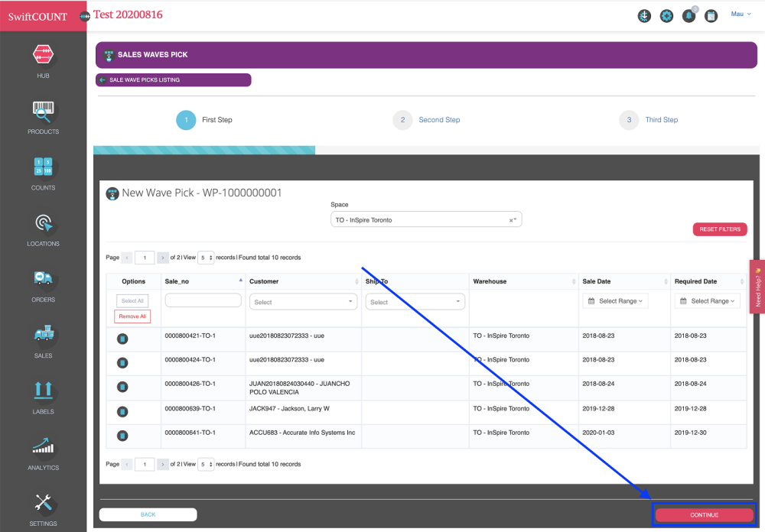Open the LOCATIONS sidebar icon
The width and height of the screenshot is (765, 532).
click(43, 223)
